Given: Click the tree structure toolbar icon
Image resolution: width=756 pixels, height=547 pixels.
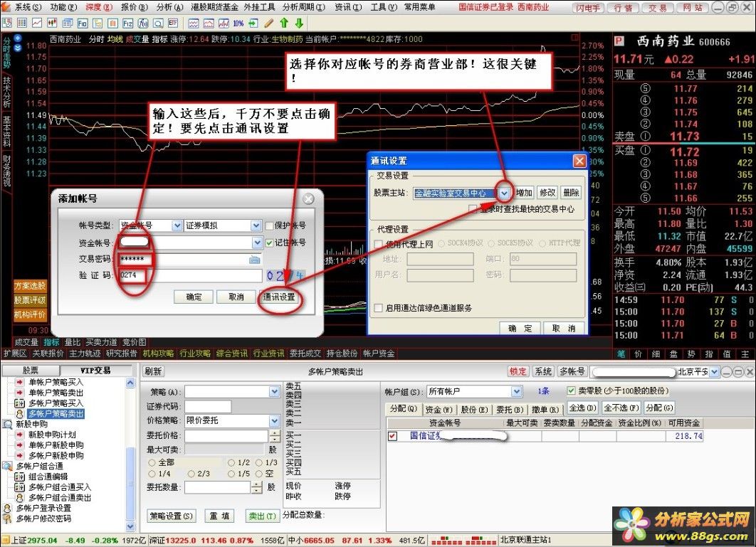Looking at the screenshot, I should coord(98,23).
